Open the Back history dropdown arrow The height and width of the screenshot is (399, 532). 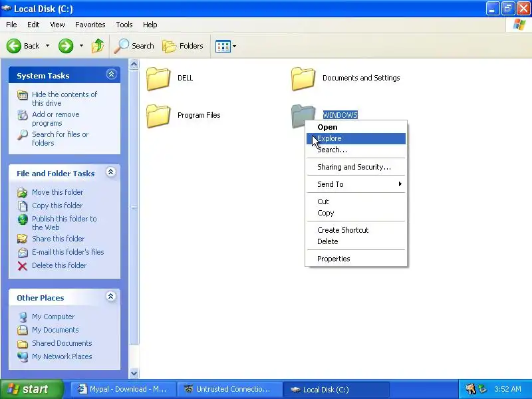[47, 46]
